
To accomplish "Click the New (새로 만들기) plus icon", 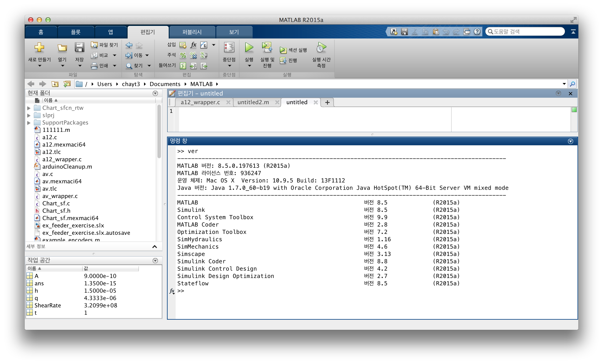I will pyautogui.click(x=39, y=48).
